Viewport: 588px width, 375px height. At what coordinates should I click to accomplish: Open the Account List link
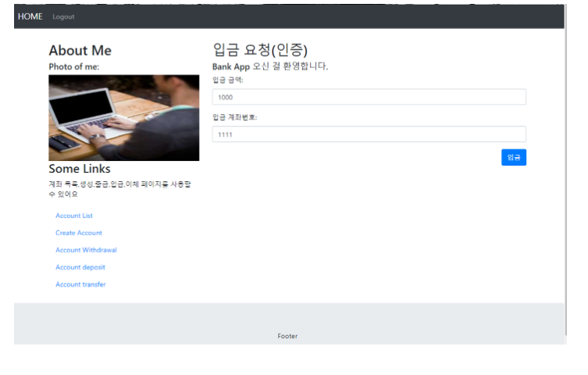click(74, 216)
